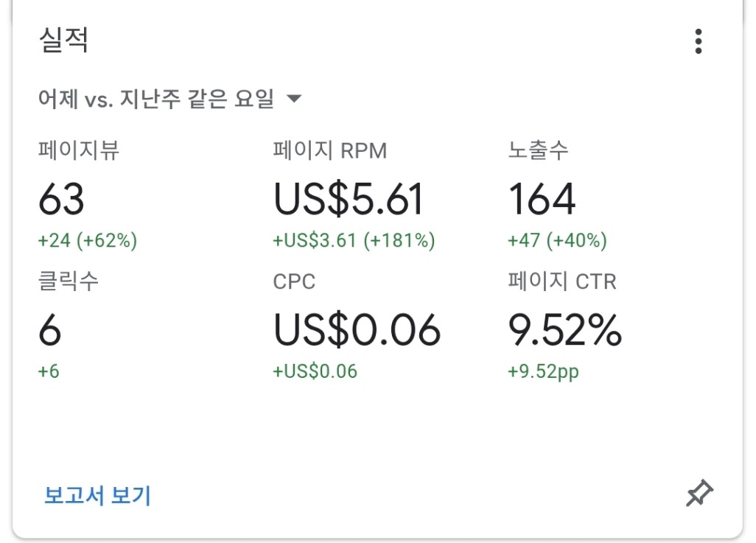Click the 9.52% CTR value

pos(564,330)
